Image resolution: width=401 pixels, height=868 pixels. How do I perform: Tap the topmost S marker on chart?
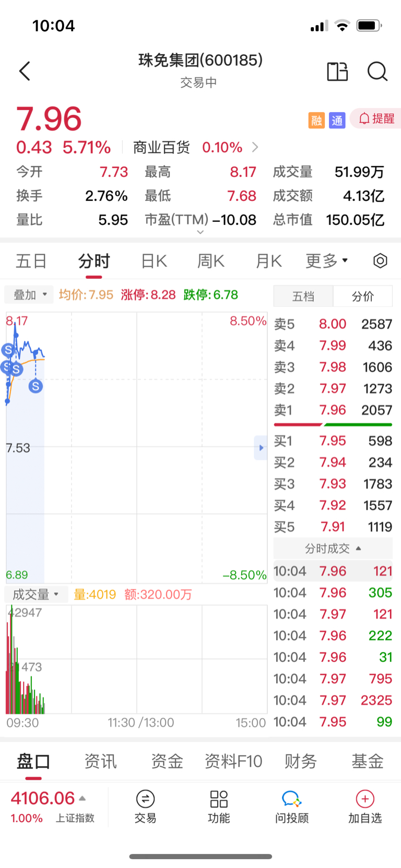coord(8,350)
